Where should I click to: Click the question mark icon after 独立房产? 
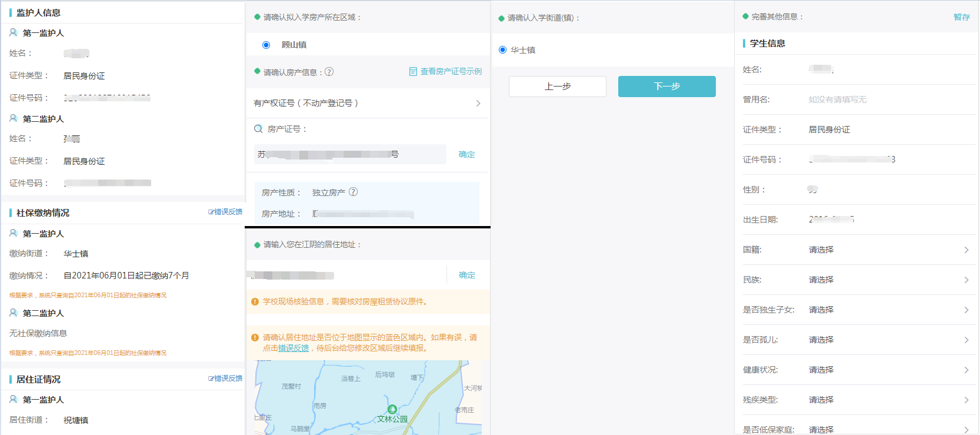[353, 192]
